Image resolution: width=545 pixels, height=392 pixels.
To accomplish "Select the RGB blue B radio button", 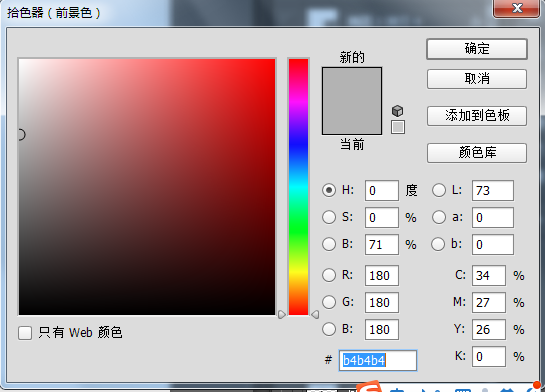I will click(x=329, y=329).
